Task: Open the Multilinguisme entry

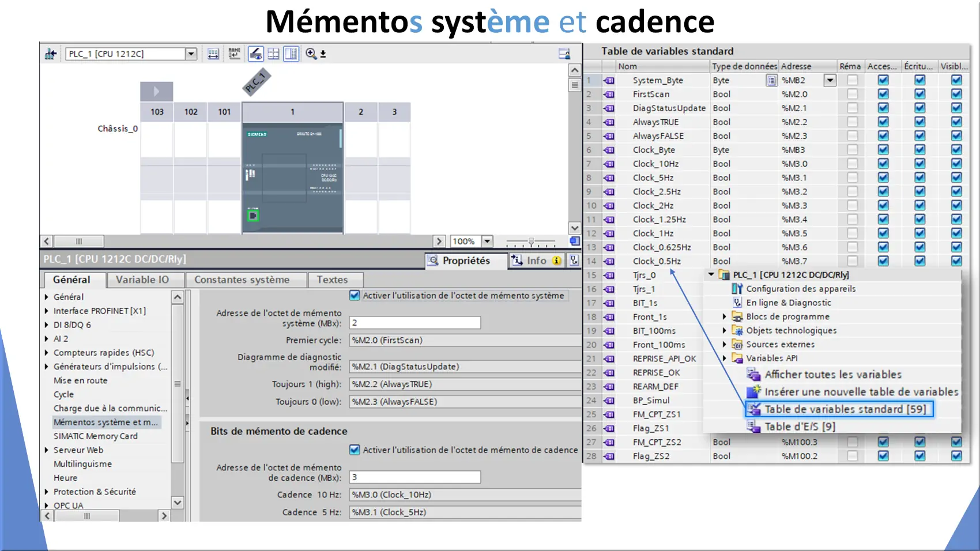Action: coord(83,464)
